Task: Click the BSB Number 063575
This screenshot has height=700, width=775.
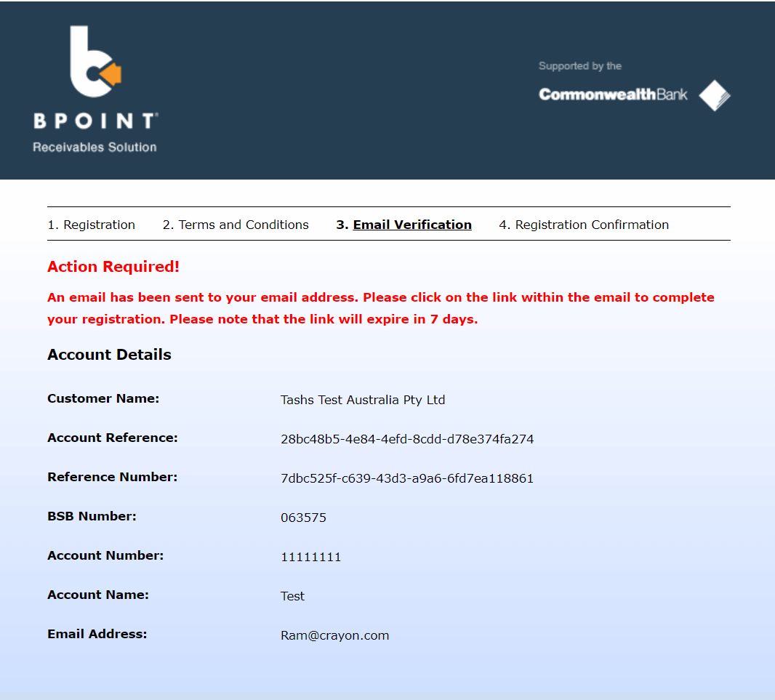Action: click(x=304, y=517)
